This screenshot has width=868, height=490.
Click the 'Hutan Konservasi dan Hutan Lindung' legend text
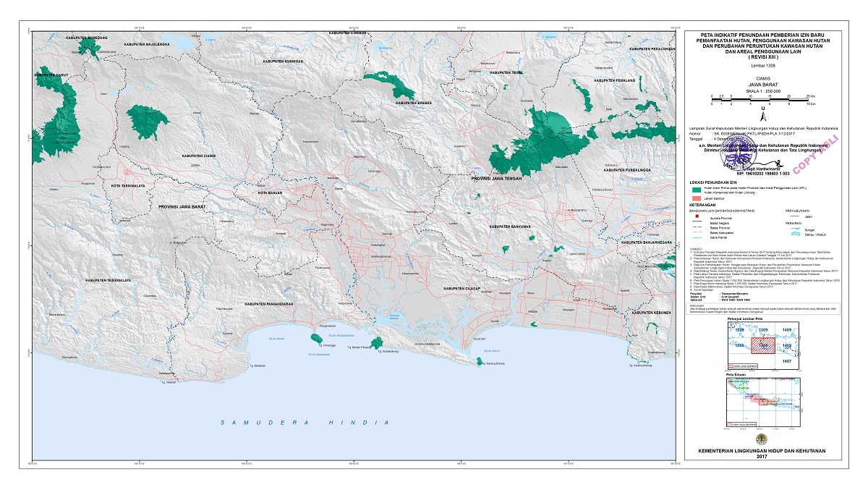[x=729, y=193]
